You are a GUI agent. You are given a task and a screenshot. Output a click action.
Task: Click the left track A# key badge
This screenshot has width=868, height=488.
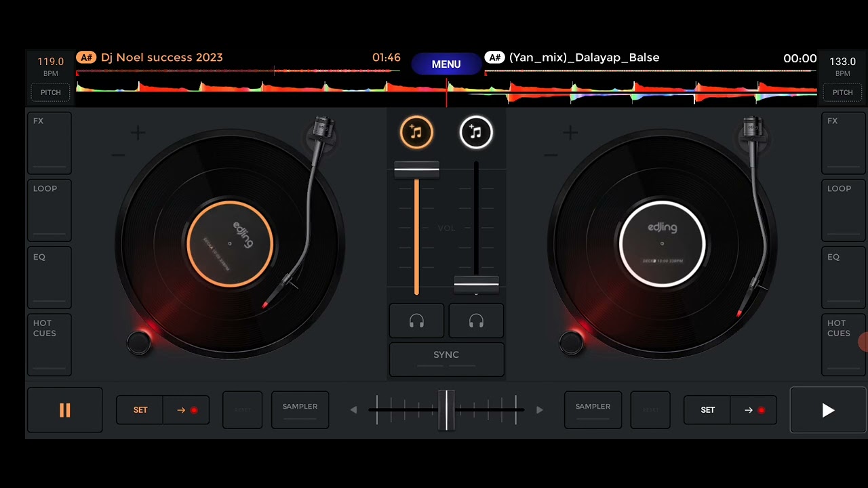[x=86, y=58]
